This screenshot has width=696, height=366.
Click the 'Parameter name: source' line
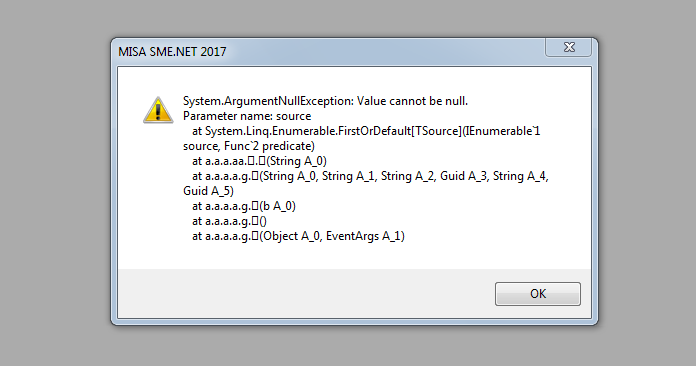click(x=247, y=116)
